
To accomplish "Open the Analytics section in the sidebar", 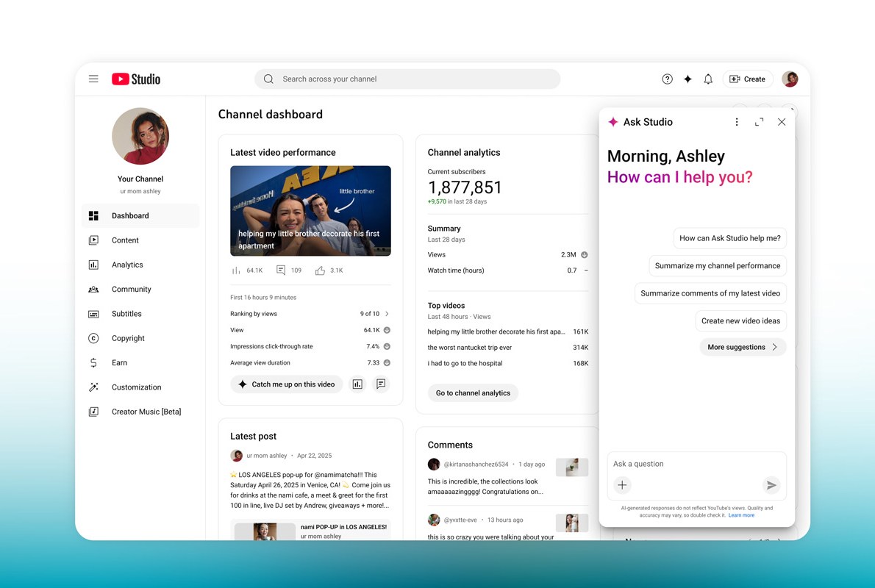I will pos(126,264).
